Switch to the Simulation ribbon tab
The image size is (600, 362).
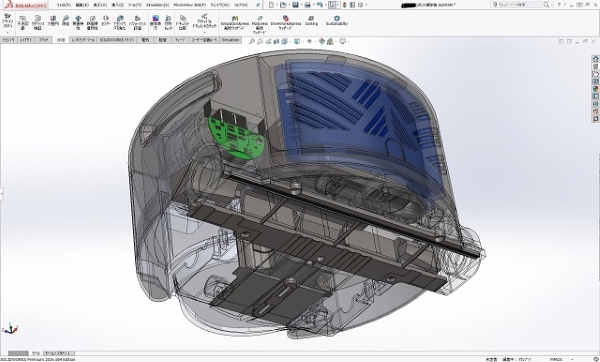click(230, 40)
